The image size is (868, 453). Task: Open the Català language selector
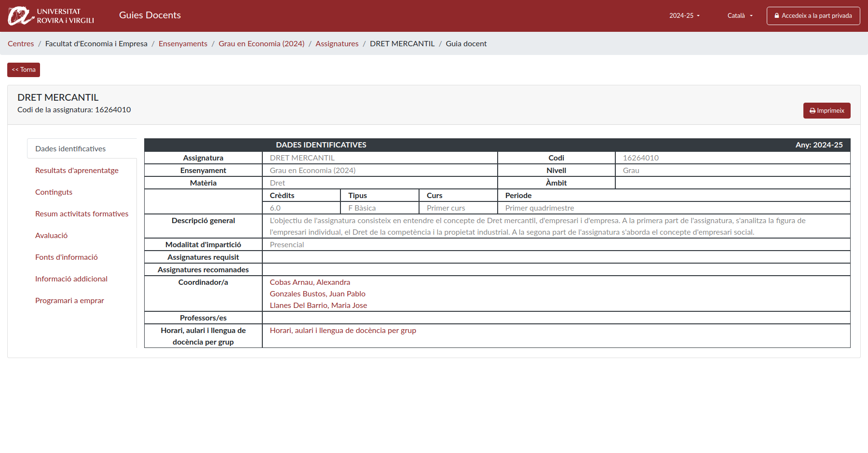tap(739, 15)
